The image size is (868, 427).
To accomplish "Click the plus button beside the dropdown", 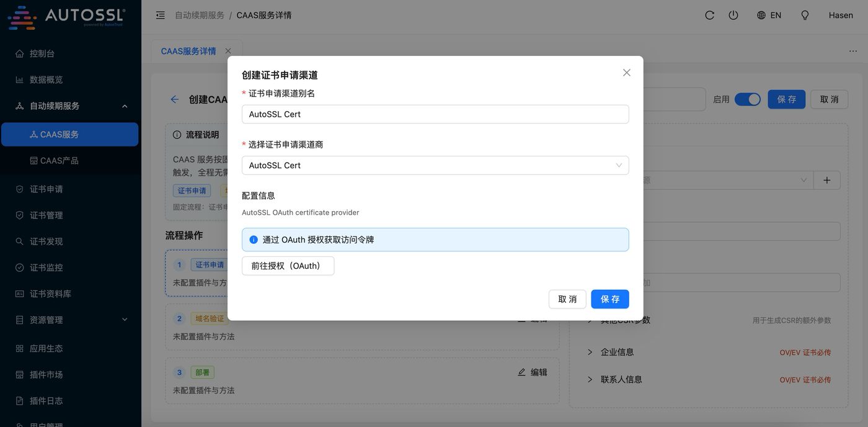I will tap(826, 180).
